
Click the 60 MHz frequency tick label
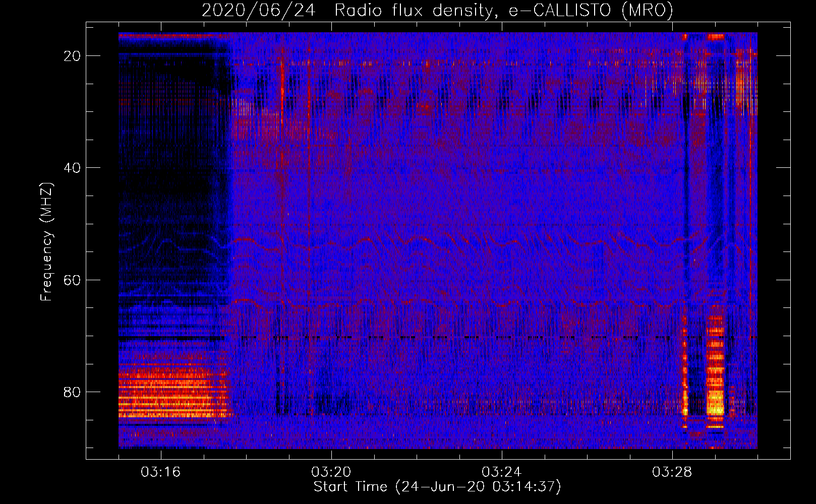point(73,280)
